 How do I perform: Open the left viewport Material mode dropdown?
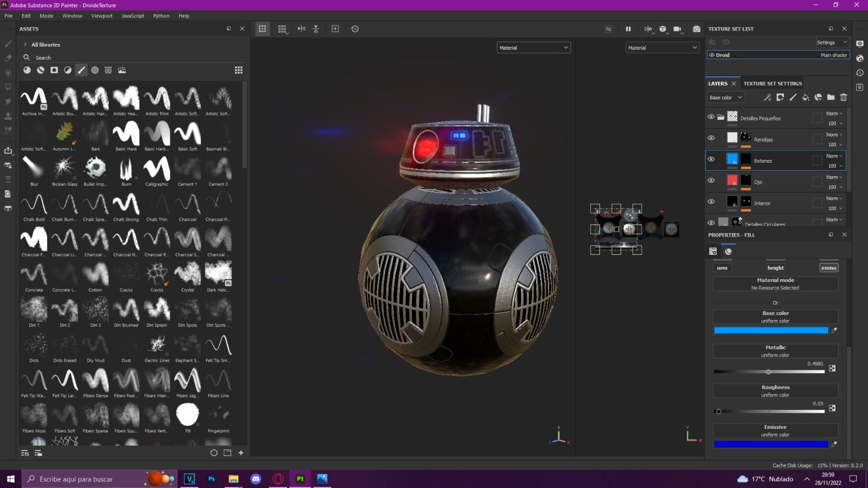tap(533, 47)
